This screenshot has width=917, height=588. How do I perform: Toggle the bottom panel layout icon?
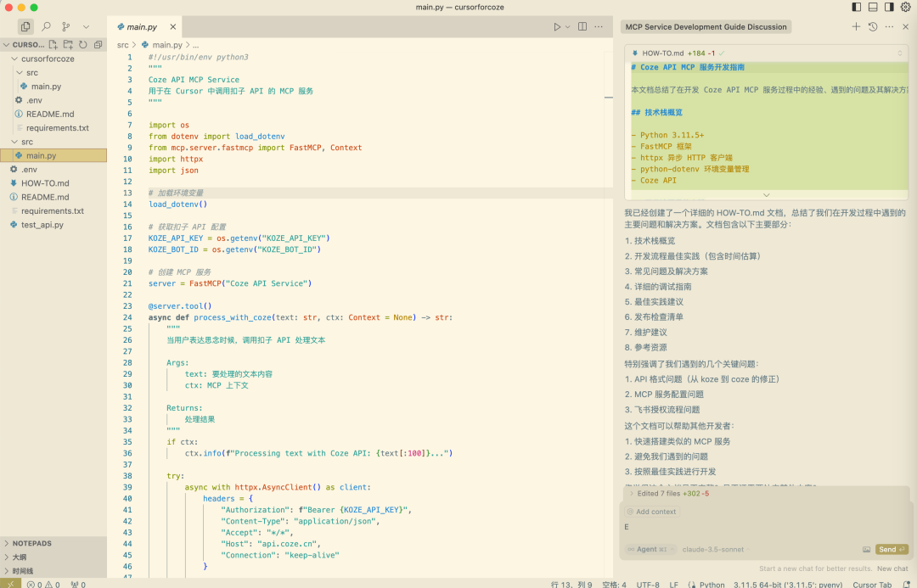coord(873,7)
